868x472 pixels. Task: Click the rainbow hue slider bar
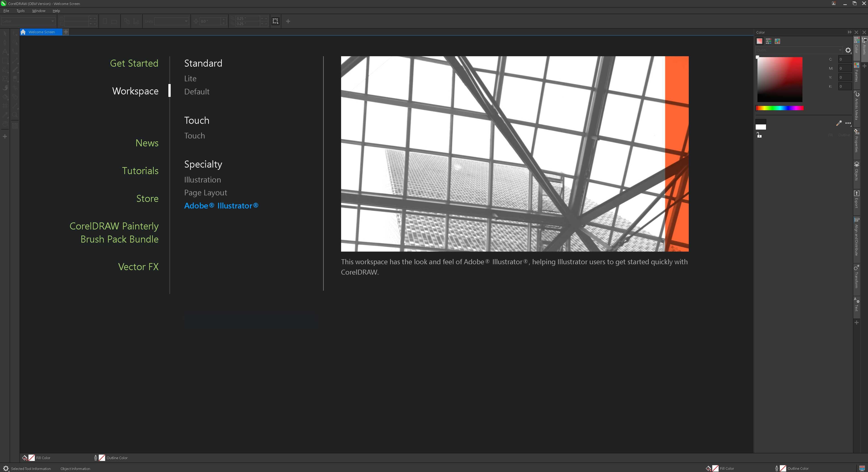(779, 108)
